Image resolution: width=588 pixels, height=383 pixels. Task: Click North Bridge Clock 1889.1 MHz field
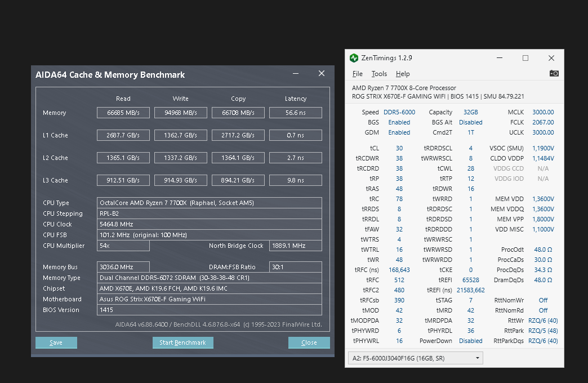pyautogui.click(x=296, y=246)
